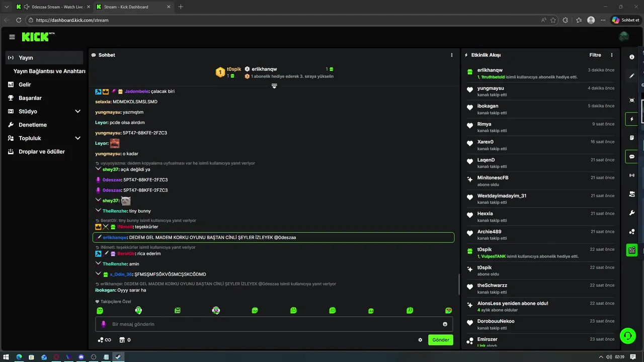The width and height of the screenshot is (644, 362).
Task: Click username Jadombele in chat
Action: coord(136,91)
